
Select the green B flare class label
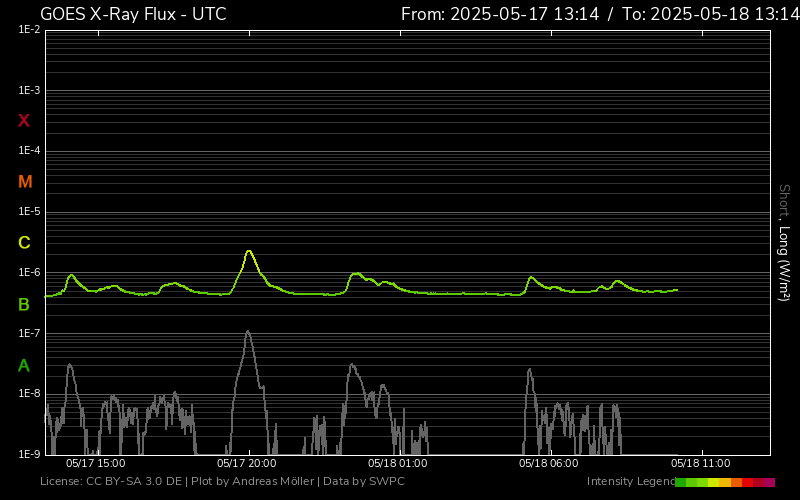coord(24,304)
